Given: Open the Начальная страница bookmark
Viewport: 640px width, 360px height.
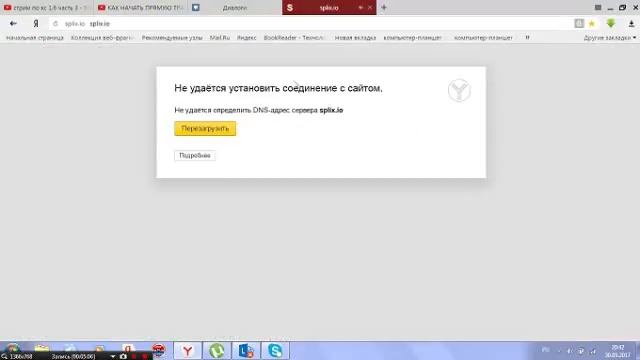Looking at the screenshot, I should (x=35, y=38).
